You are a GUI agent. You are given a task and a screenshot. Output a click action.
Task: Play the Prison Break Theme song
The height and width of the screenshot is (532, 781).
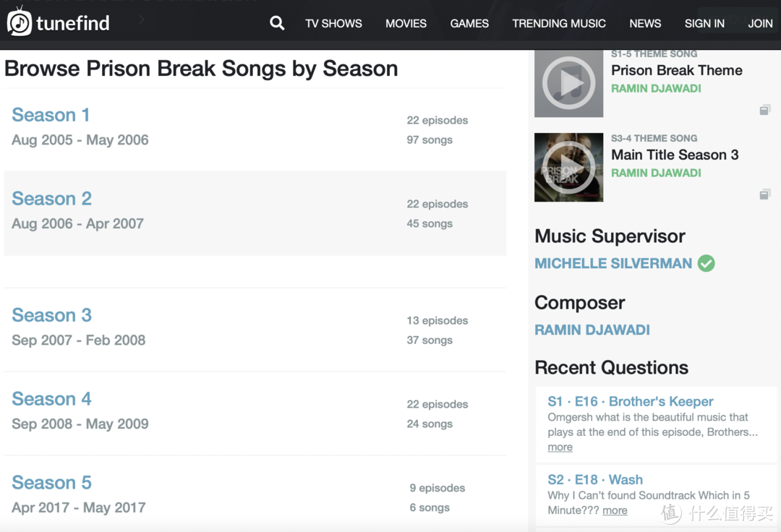point(568,83)
